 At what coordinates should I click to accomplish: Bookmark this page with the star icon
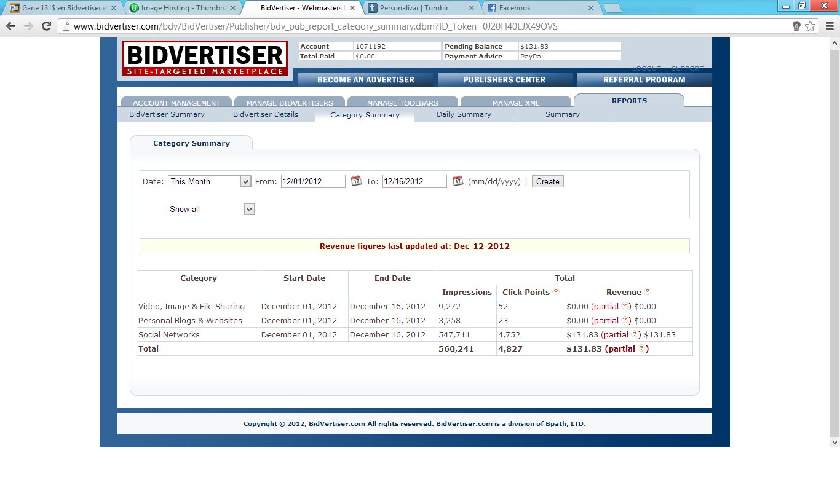point(810,26)
